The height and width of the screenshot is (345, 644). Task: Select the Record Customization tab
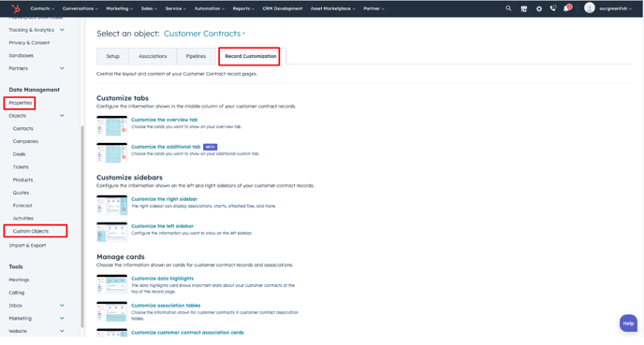(x=250, y=56)
